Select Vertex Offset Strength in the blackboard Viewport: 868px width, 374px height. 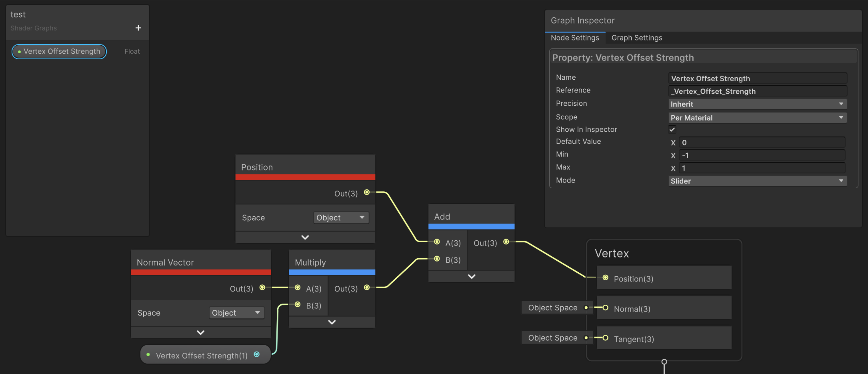coord(59,51)
